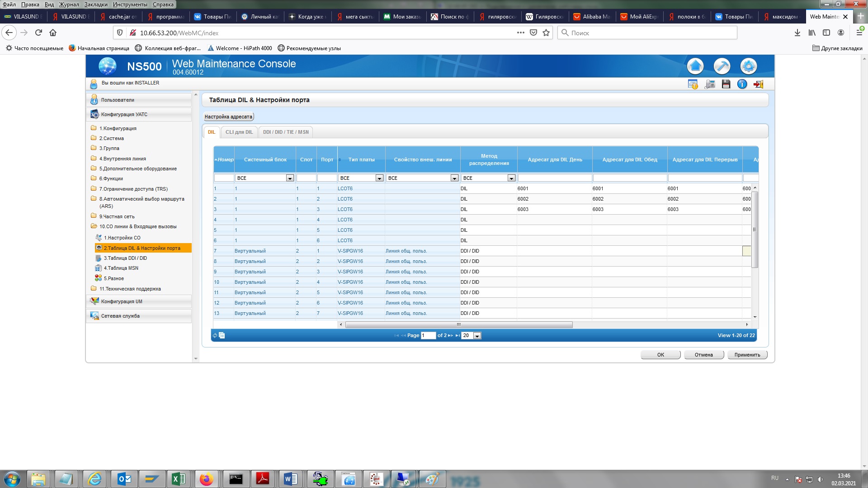Open 1.Настройки CO in sidebar
The width and height of the screenshot is (868, 488).
(122, 238)
